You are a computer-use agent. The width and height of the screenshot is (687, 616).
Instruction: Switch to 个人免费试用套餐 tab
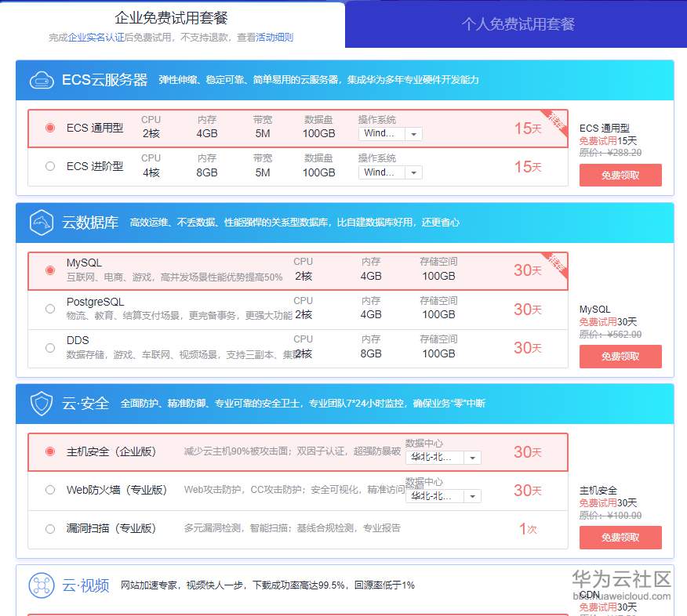(518, 24)
